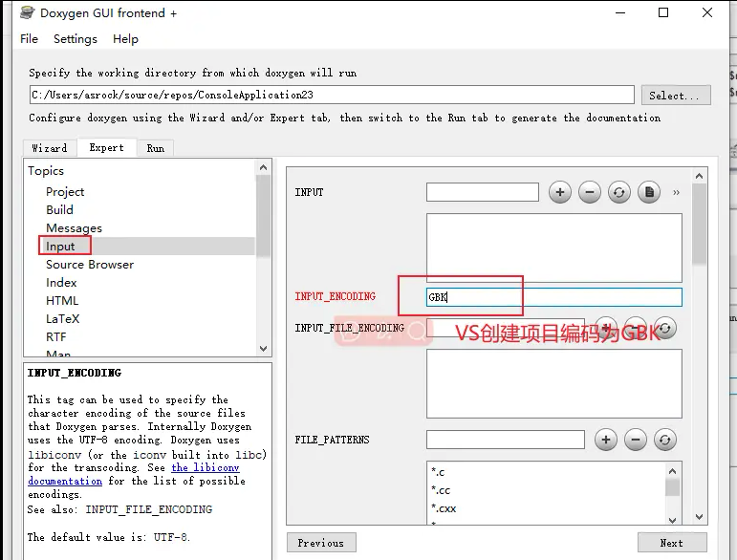Viewport: 737px width, 560px height.
Task: Click Topics list scroll up arrow
Action: click(263, 167)
